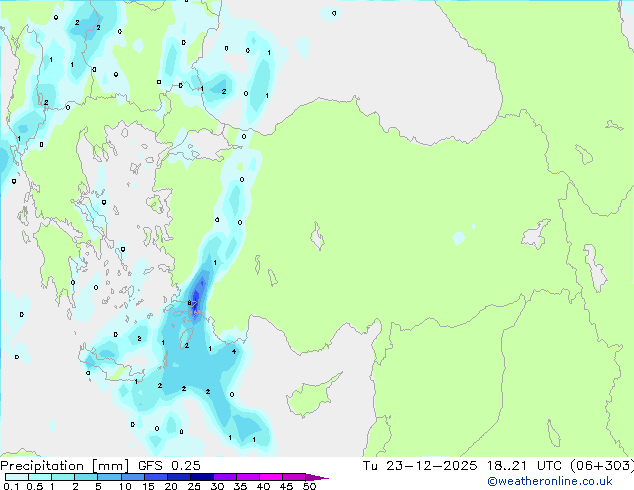Click the legend value '50'

(x=310, y=486)
